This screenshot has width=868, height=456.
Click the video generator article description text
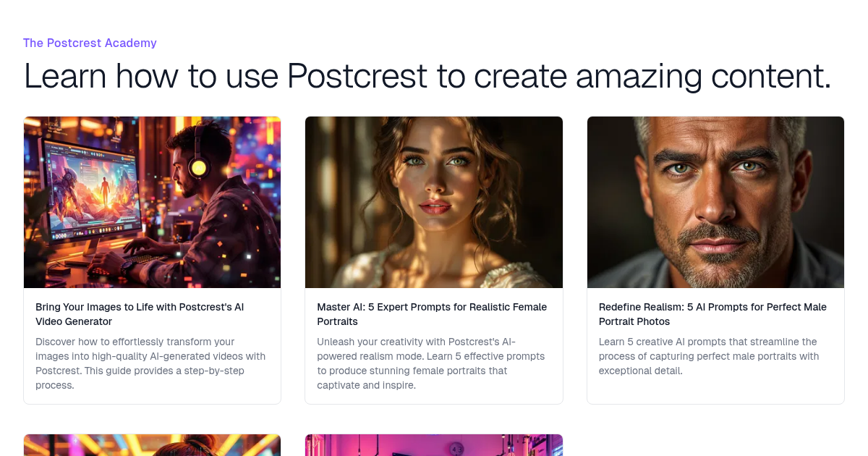point(150,363)
